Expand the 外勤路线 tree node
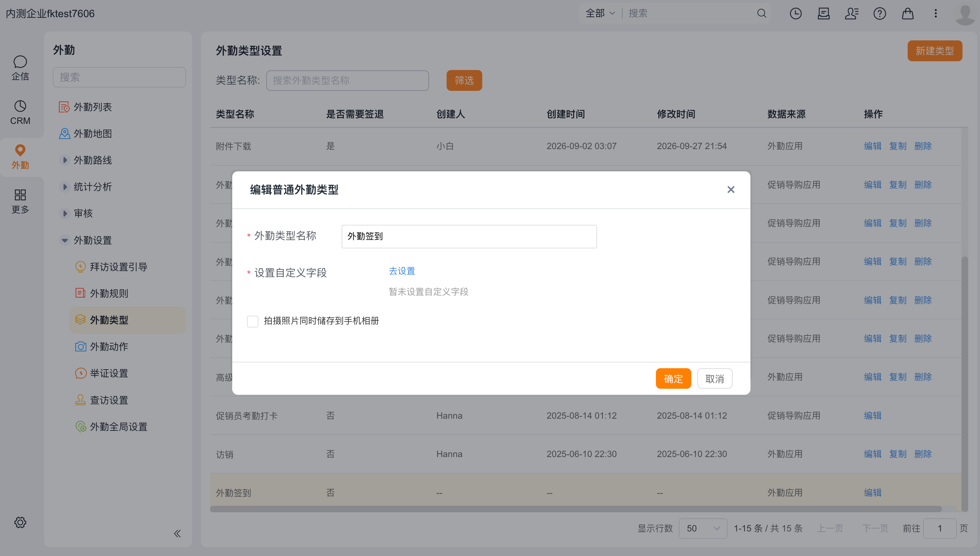980x556 pixels. [x=65, y=160]
